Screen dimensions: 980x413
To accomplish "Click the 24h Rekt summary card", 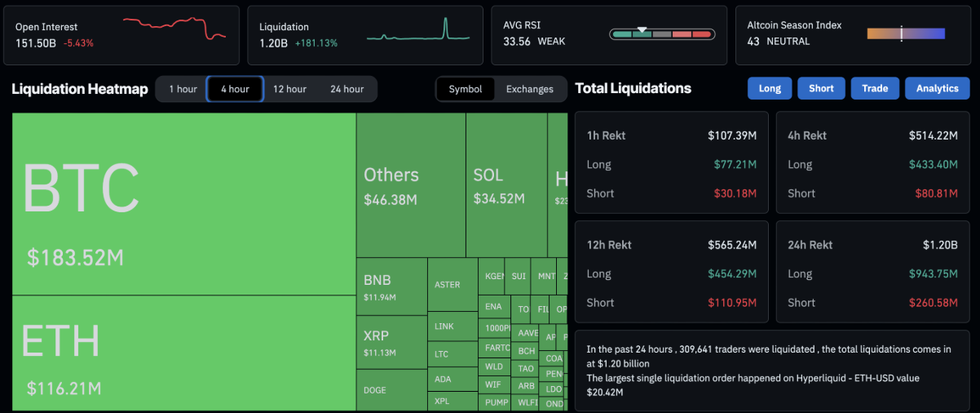I will pyautogui.click(x=872, y=273).
